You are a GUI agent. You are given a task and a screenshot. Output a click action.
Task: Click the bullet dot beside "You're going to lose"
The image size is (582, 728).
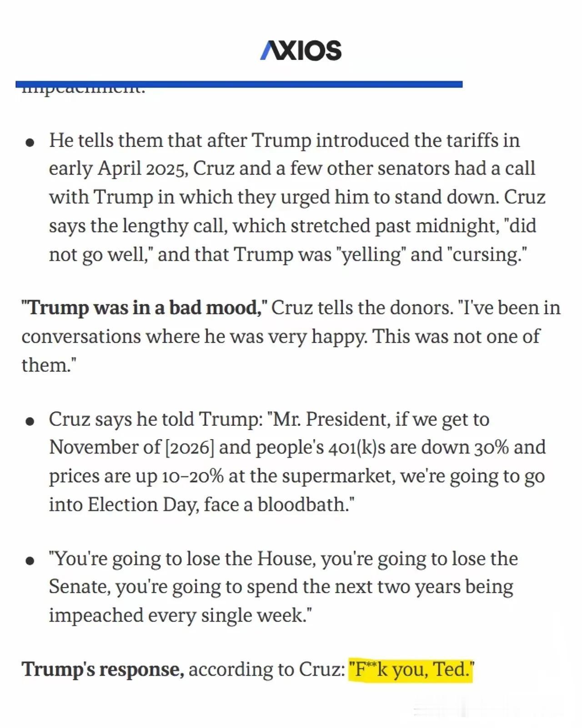tap(30, 561)
